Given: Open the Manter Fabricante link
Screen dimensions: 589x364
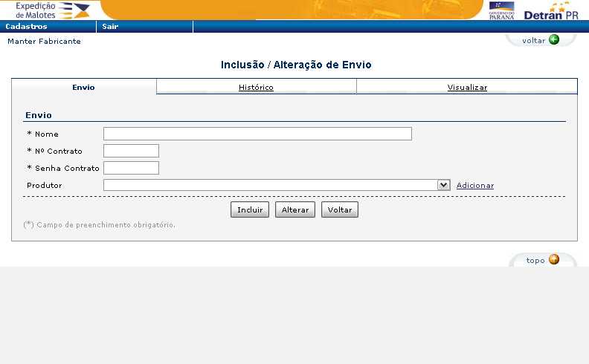Looking at the screenshot, I should click(x=44, y=42).
